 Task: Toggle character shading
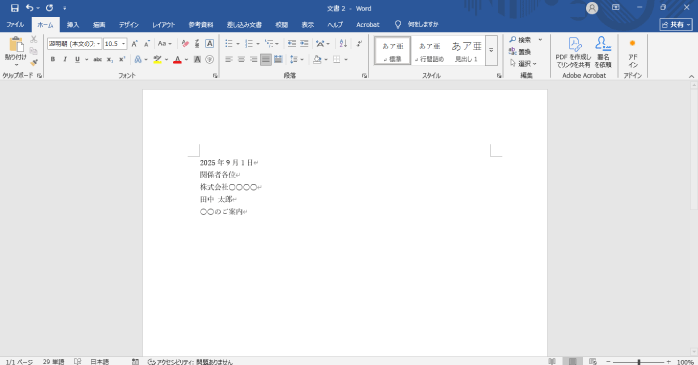tap(197, 59)
